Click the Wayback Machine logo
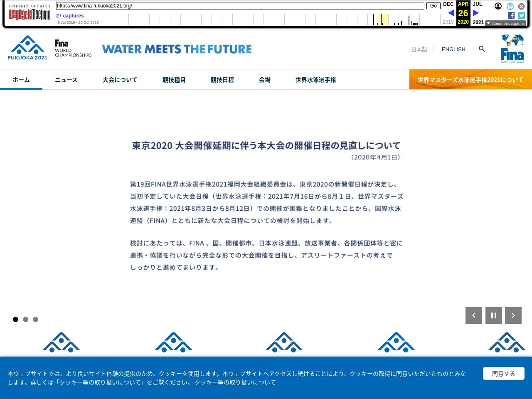This screenshot has height=399, width=532. coord(29,14)
